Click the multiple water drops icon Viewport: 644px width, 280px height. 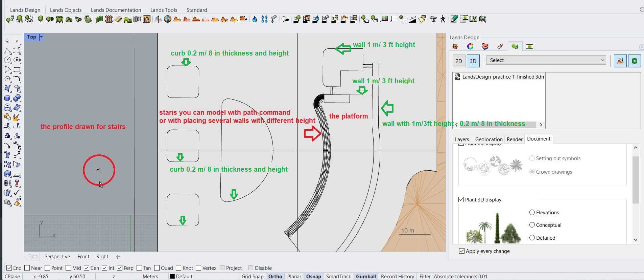[x=264, y=19]
